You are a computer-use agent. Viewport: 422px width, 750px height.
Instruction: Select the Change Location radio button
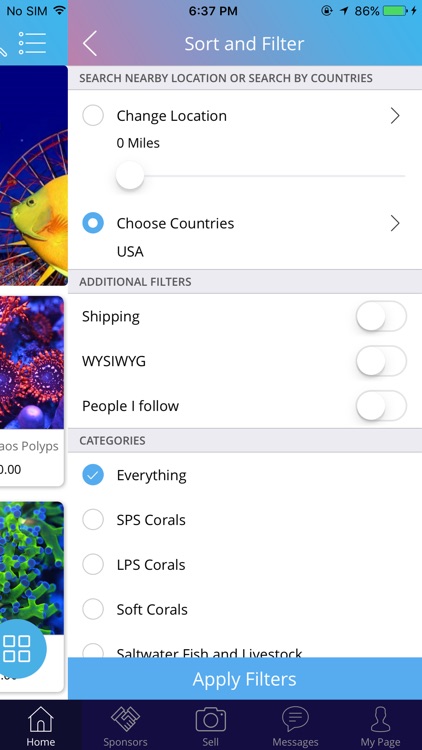click(93, 116)
